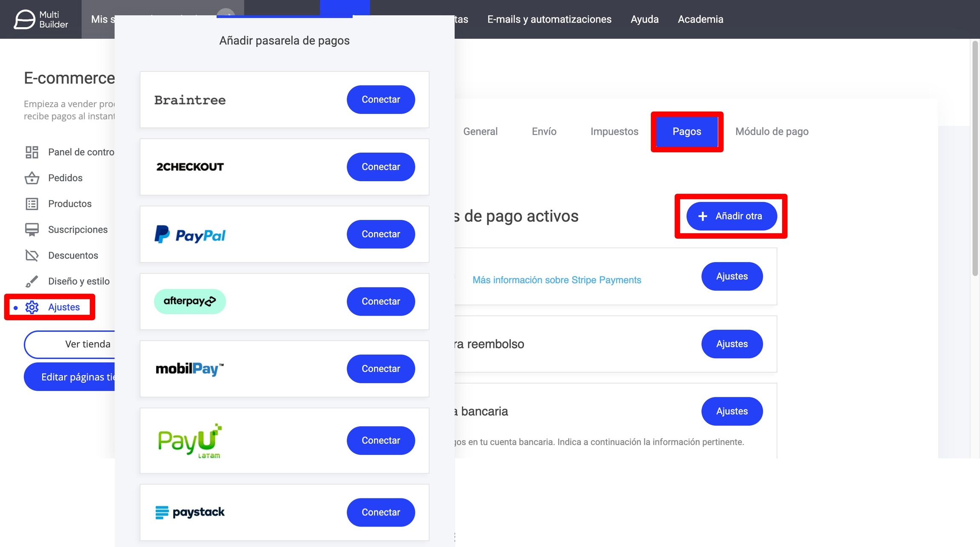Click the Multi Builder logo icon

pyautogui.click(x=24, y=19)
